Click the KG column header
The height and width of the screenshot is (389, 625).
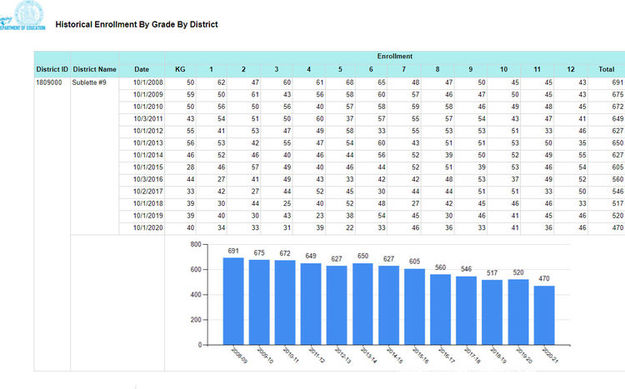tap(180, 69)
